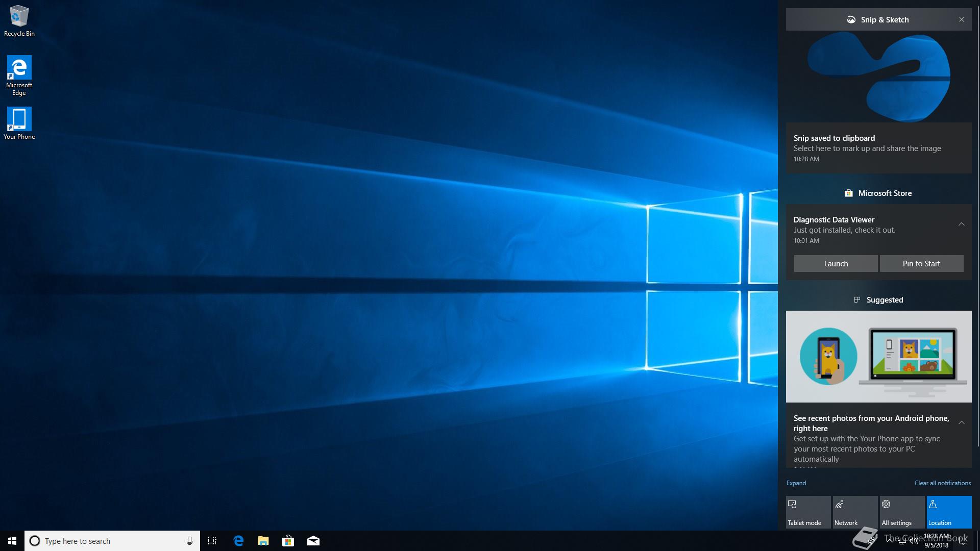
Task: Click the network status tray icon
Action: [902, 541]
